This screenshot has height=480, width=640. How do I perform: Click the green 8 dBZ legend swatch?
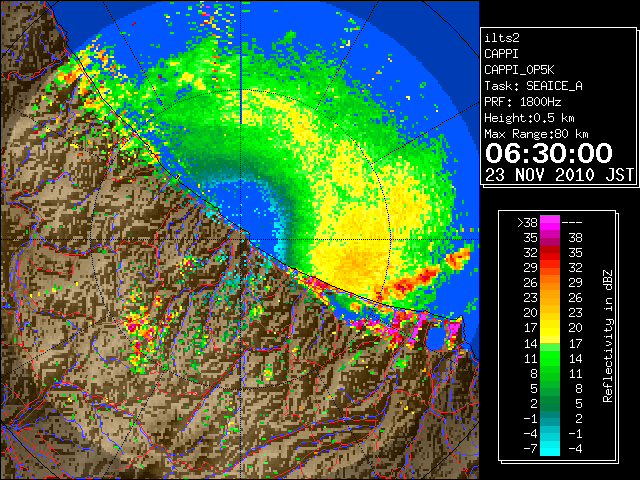click(x=549, y=373)
